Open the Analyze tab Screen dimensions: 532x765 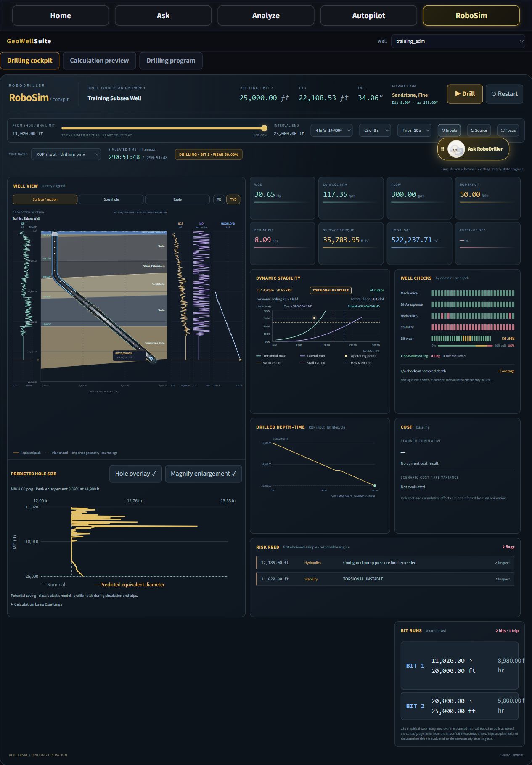click(x=266, y=16)
